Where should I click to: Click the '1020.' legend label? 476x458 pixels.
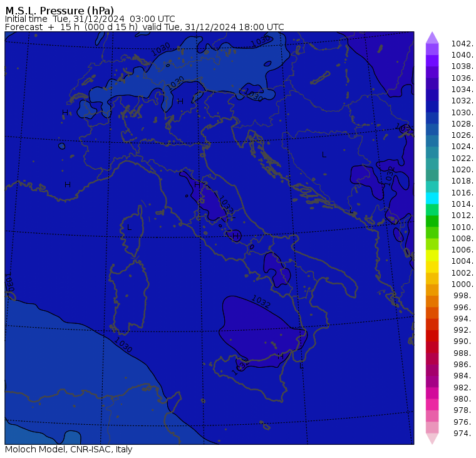462,169
